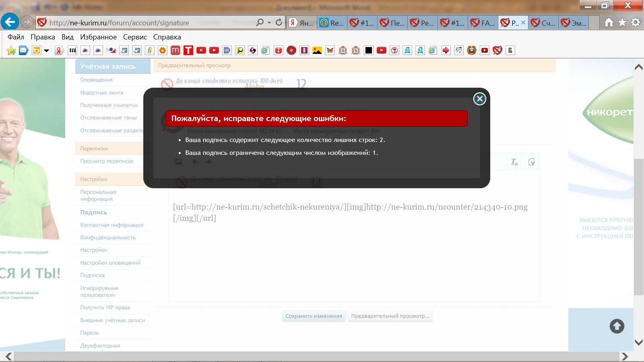The height and width of the screenshot is (362, 644).
Task: Open the browser Tools gear menu
Action: (636, 23)
